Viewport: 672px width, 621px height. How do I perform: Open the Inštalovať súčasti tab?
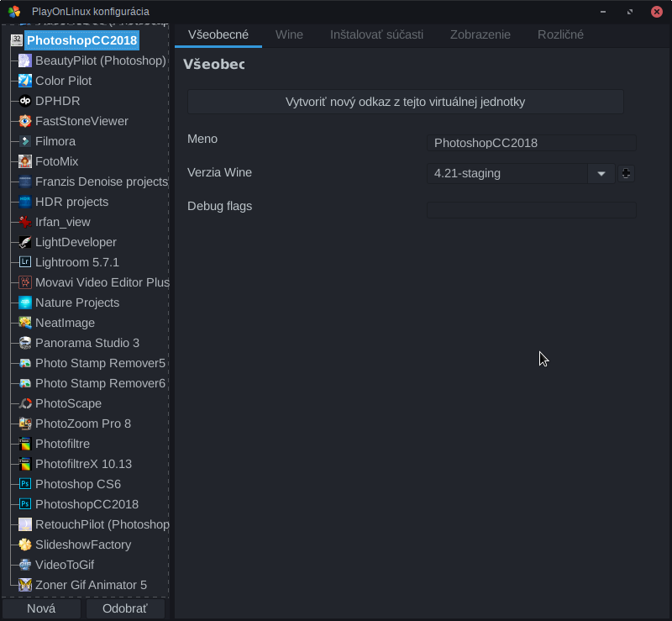[376, 34]
